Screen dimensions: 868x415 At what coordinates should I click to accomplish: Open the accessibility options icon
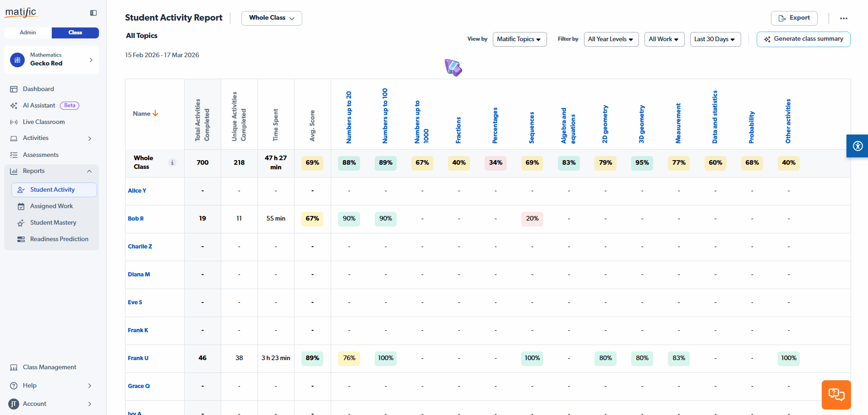tap(857, 146)
